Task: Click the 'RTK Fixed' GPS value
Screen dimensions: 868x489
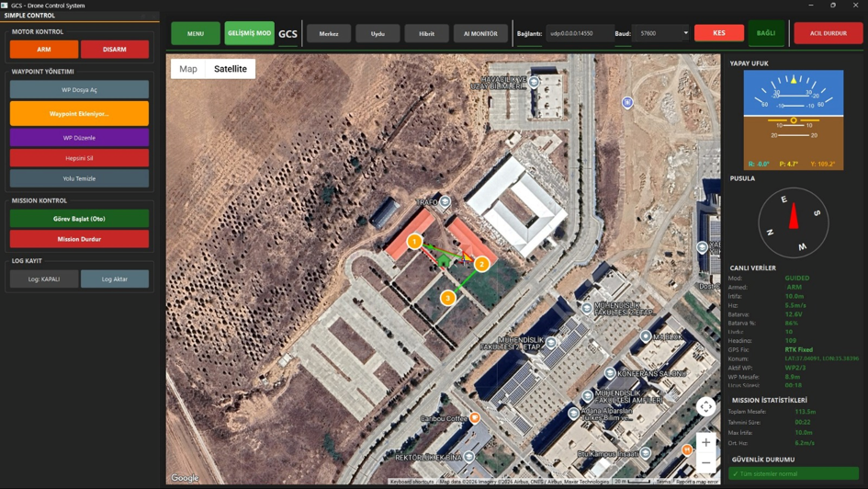Action: (x=799, y=349)
